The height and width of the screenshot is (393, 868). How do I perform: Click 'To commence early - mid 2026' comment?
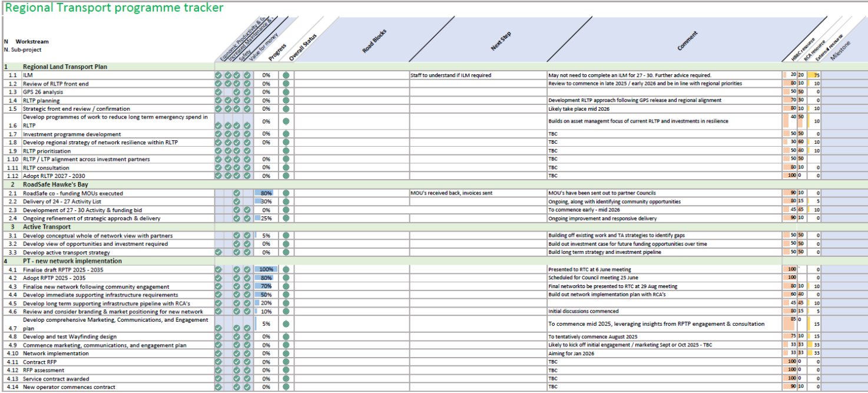point(584,210)
